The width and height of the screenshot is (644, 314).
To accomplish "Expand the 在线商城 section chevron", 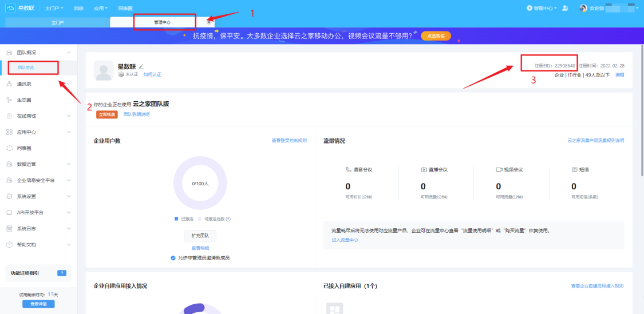I will point(69,116).
